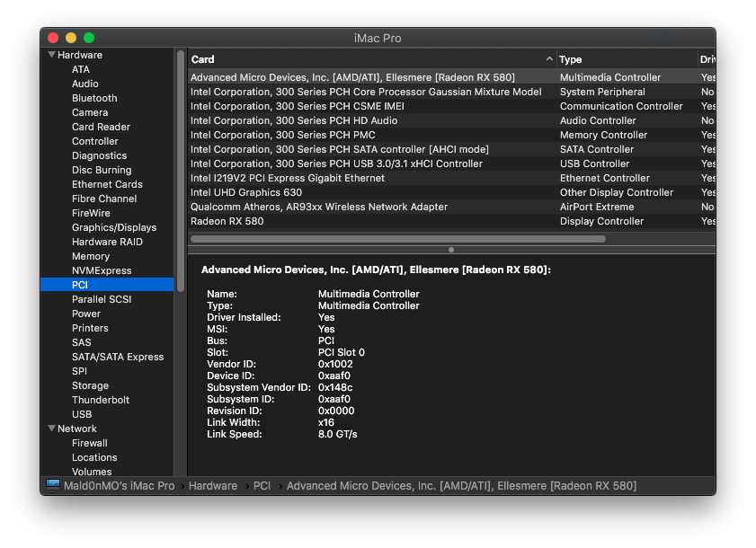Viewport: 756px width, 548px height.
Task: Select Hardware RAID entry
Action: [x=107, y=242]
